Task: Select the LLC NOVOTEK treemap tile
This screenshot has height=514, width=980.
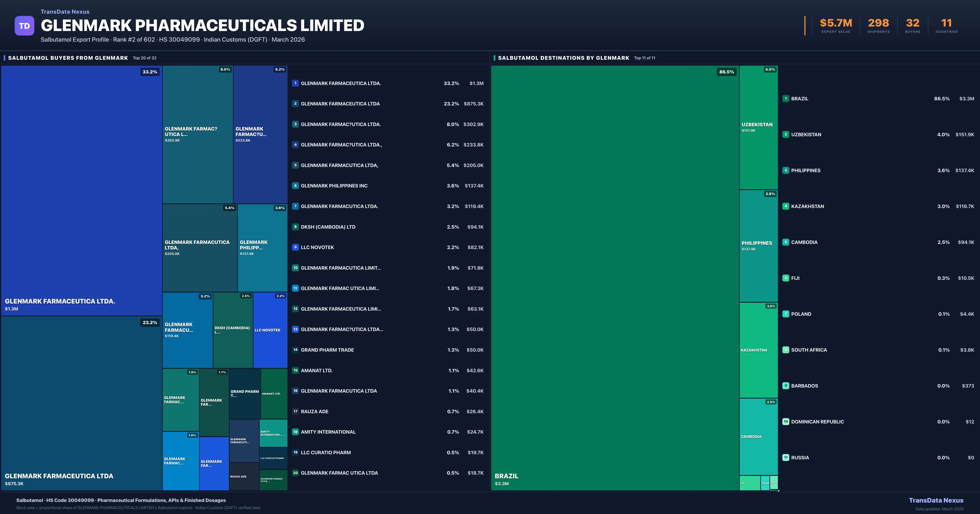Action: [270, 330]
